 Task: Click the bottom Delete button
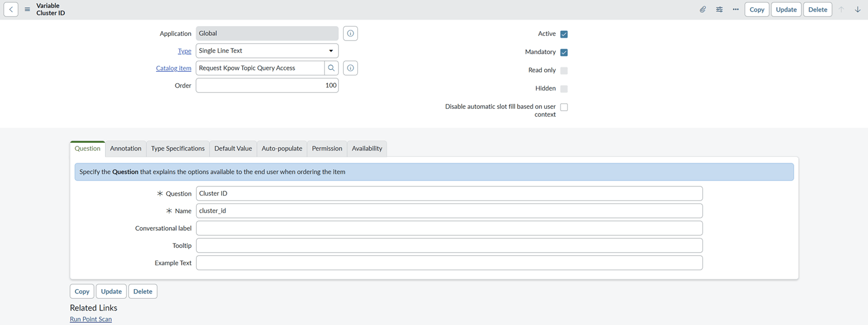[x=143, y=292]
